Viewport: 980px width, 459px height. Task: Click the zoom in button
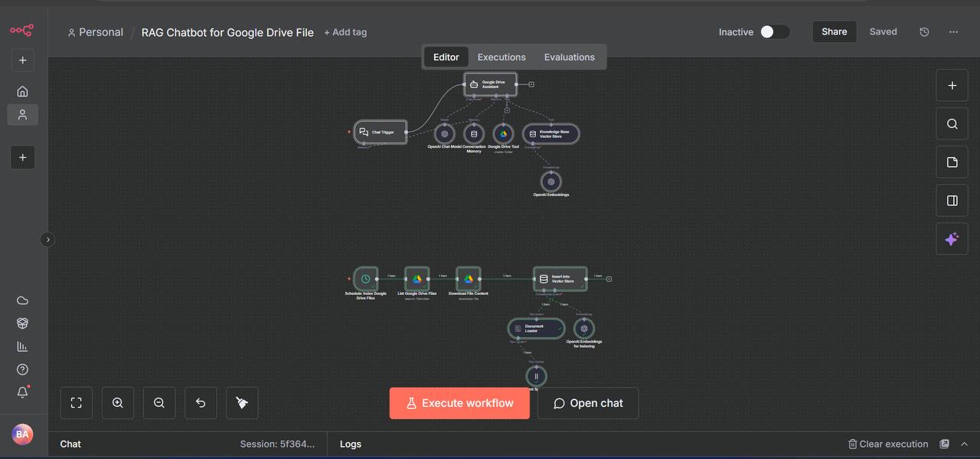click(118, 403)
